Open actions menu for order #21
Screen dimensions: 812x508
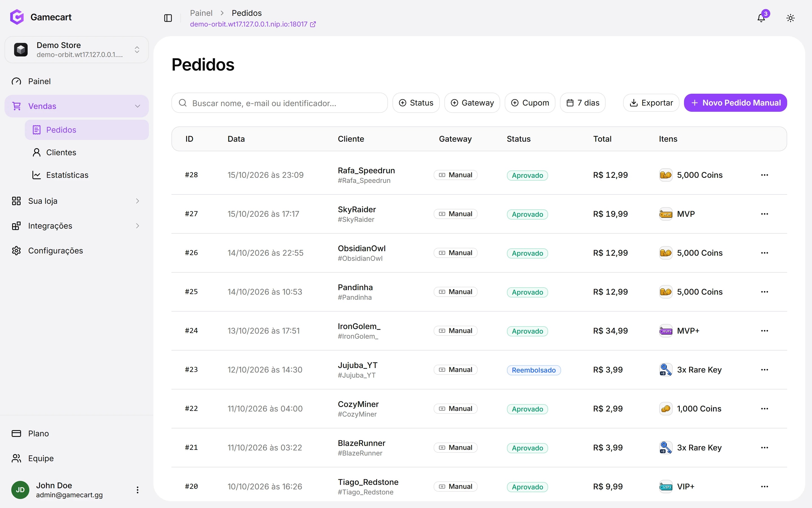coord(764,448)
